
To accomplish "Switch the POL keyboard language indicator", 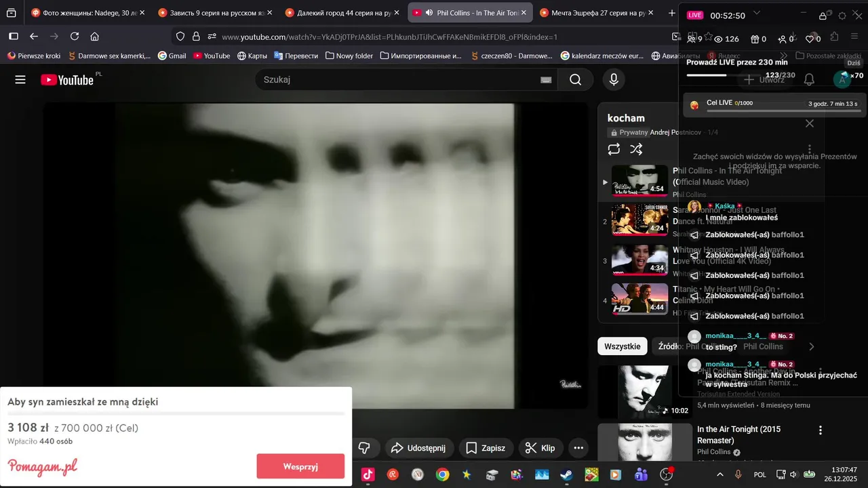I will 760,474.
